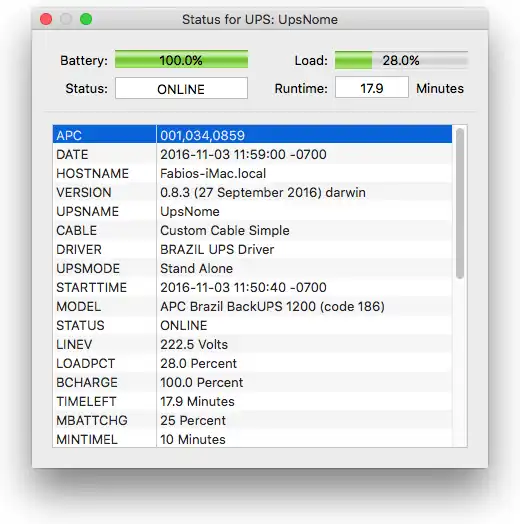Select the UPSMODE row Stand Alone
This screenshot has height=524, width=520.
252,268
